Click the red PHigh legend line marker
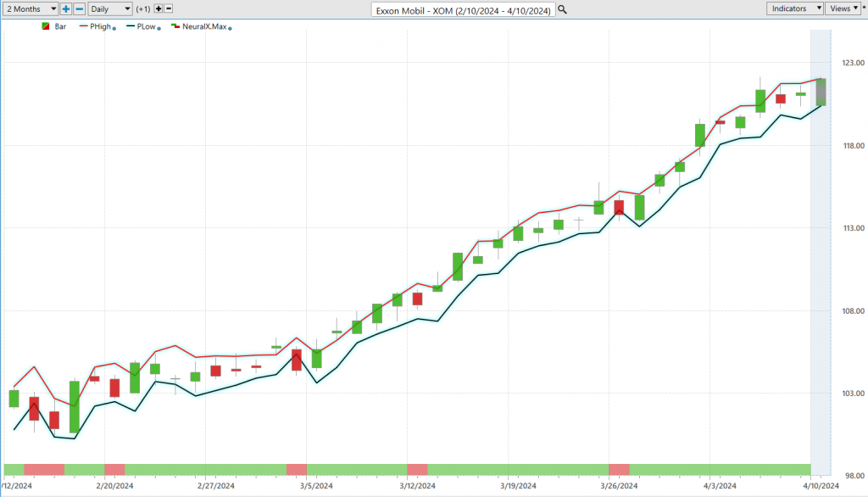The width and height of the screenshot is (868, 497). tap(84, 26)
